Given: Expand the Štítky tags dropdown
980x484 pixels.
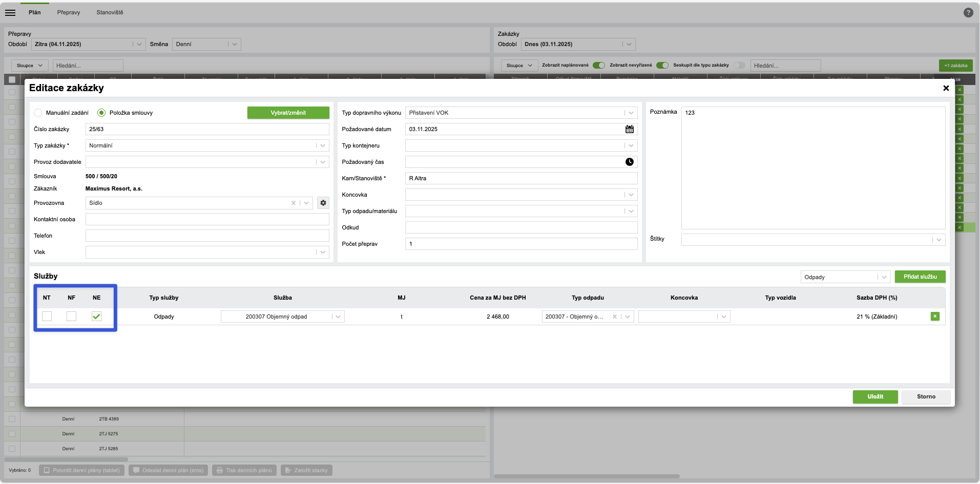Looking at the screenshot, I should tap(939, 240).
